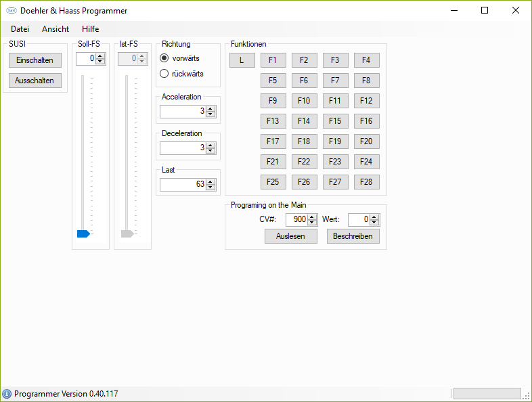Image resolution: width=532 pixels, height=402 pixels.
Task: Toggle function F19
Action: 336,141
